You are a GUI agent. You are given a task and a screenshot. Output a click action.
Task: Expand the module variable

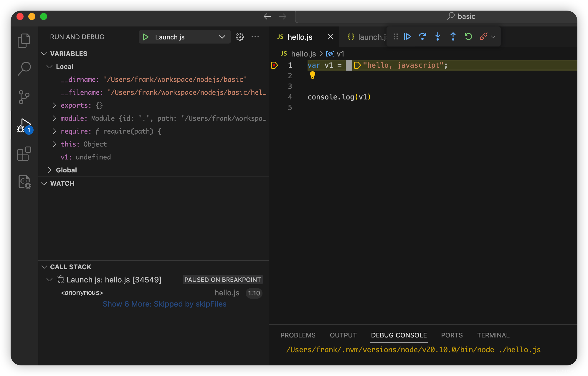[x=54, y=118]
